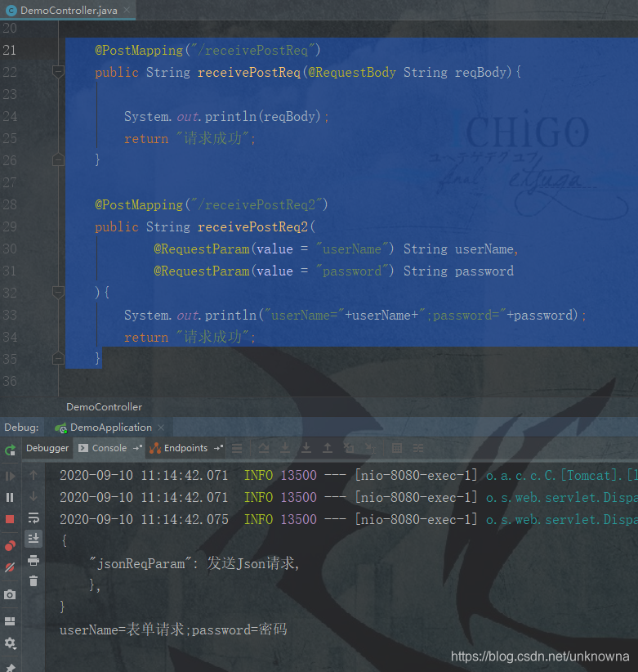Image resolution: width=638 pixels, height=672 pixels.
Task: Click line number 28 in gutter
Action: [10, 205]
